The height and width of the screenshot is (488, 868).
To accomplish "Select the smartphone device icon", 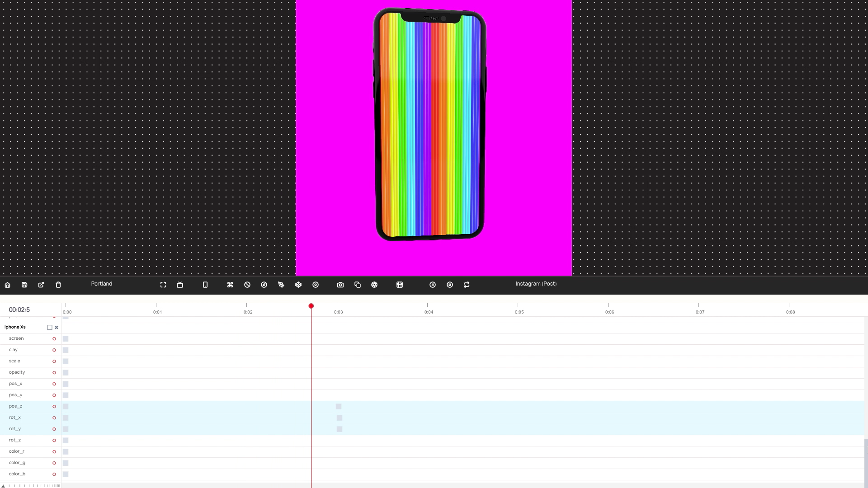I will 205,285.
